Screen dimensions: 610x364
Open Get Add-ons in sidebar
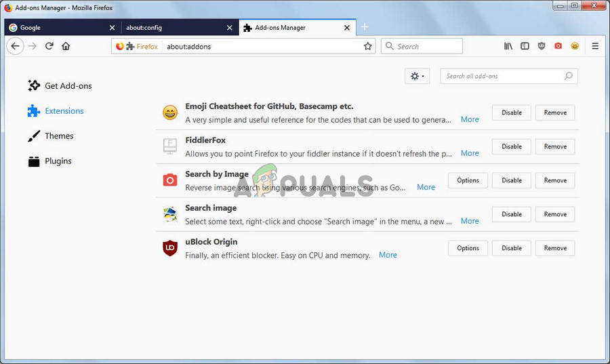(x=60, y=85)
